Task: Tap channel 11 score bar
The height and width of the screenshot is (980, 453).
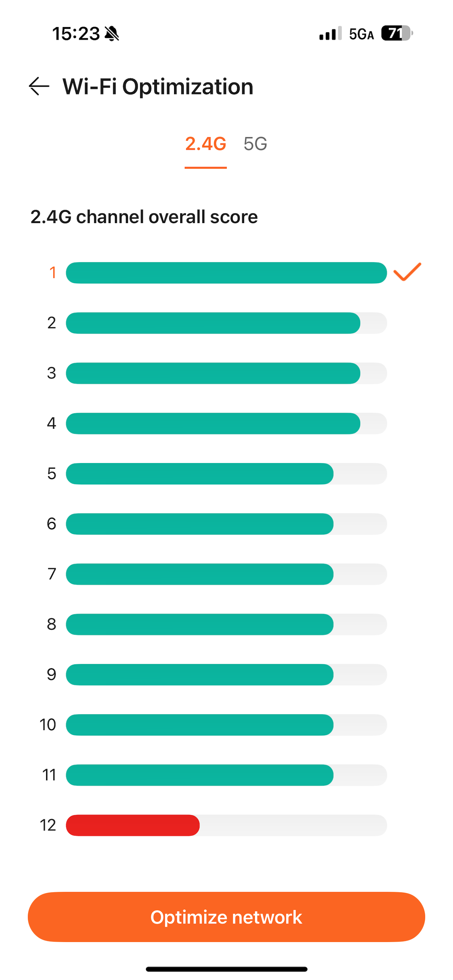Action: click(x=226, y=775)
